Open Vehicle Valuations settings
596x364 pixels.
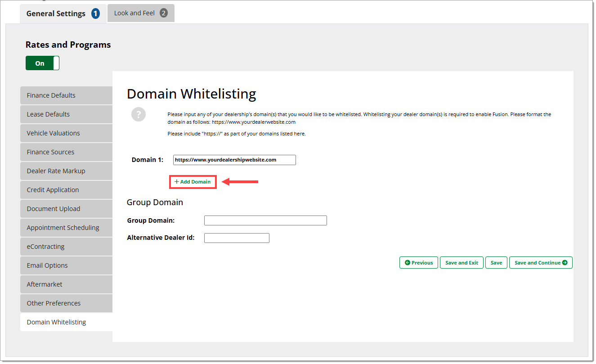[x=66, y=133]
